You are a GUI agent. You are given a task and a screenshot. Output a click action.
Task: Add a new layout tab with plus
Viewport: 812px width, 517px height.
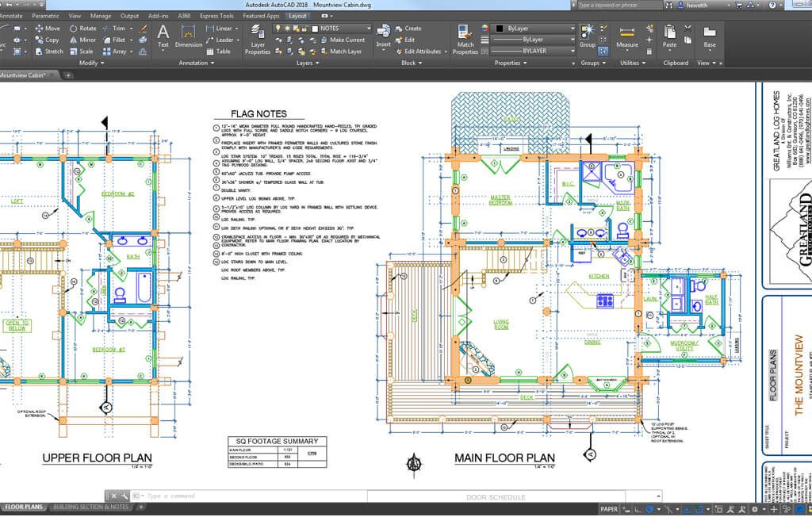coord(140,507)
